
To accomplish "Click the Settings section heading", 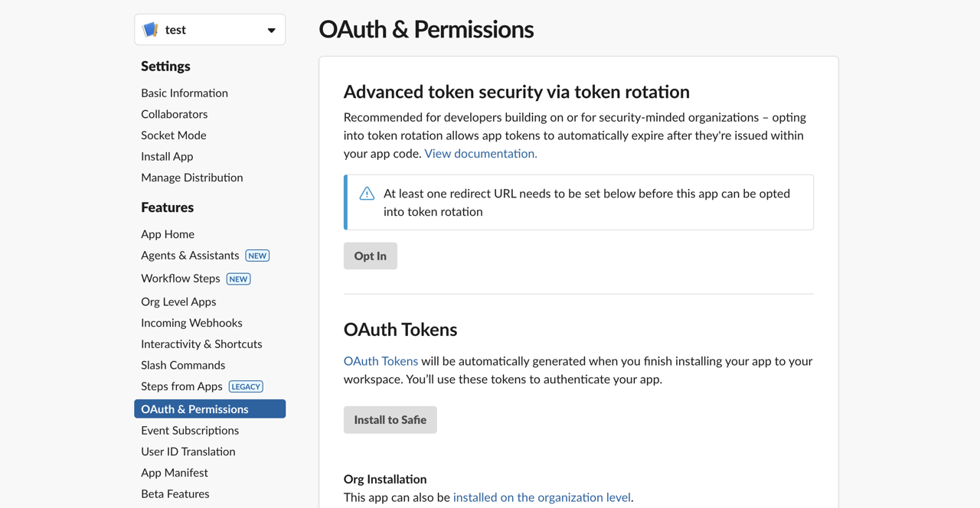I will tap(165, 67).
